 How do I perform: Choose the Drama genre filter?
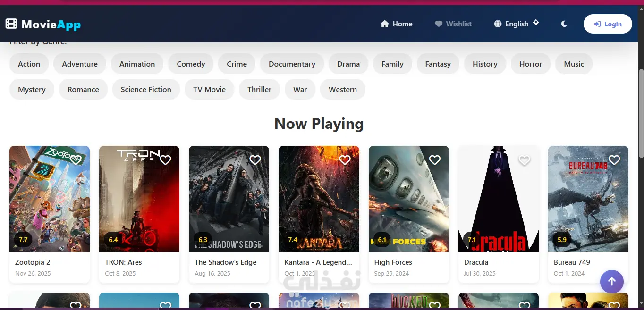tap(348, 64)
